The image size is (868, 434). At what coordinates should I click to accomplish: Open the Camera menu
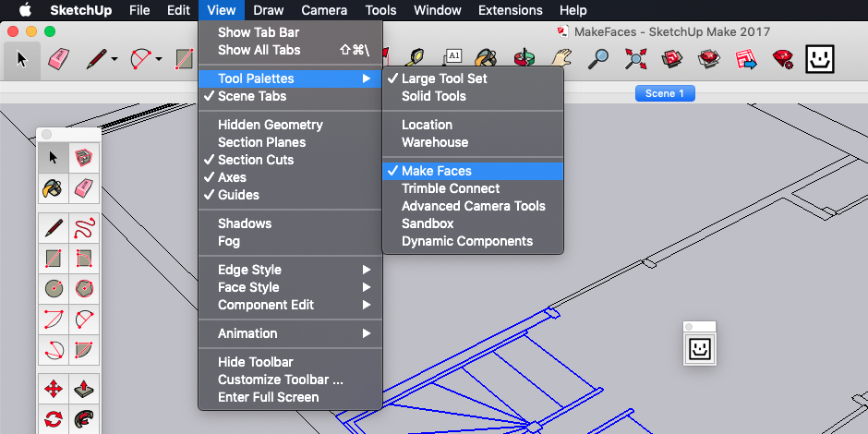(324, 10)
